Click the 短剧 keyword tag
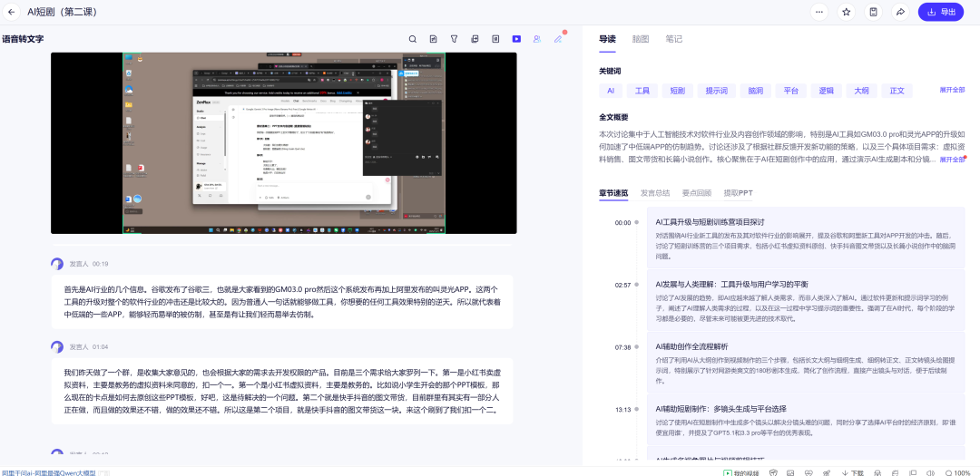 [678, 91]
